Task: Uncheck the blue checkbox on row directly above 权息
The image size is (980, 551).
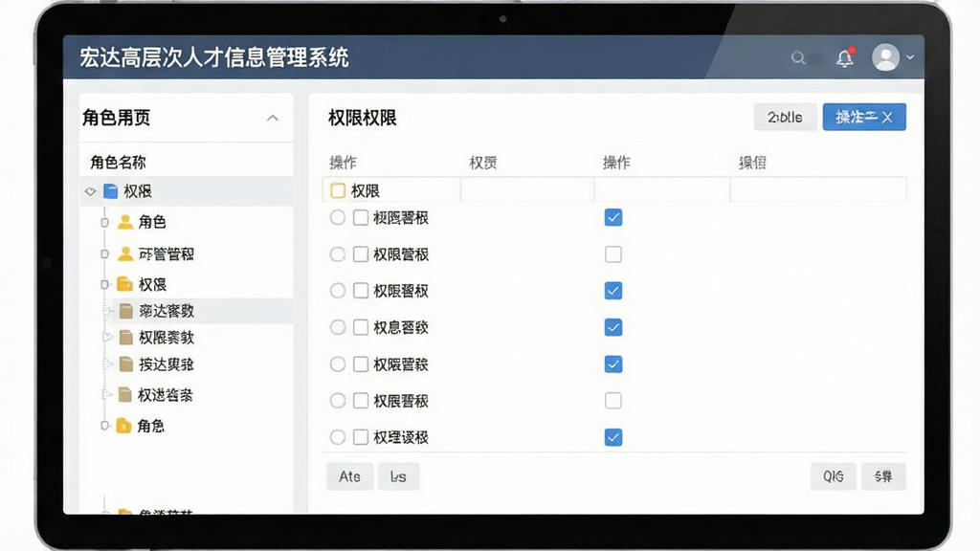Action: click(x=613, y=291)
